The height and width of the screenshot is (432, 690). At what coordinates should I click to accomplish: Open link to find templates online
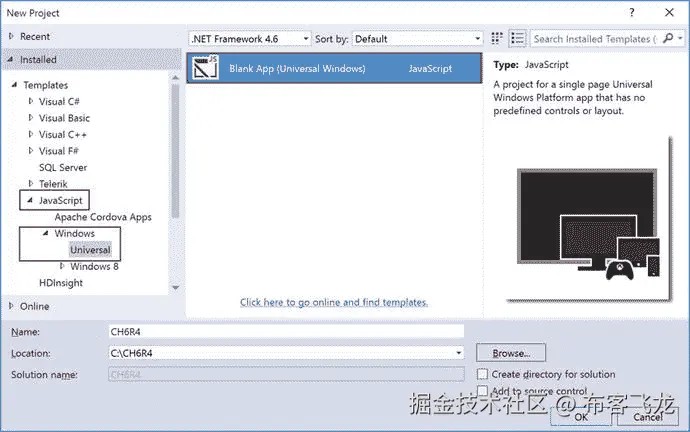pos(334,302)
